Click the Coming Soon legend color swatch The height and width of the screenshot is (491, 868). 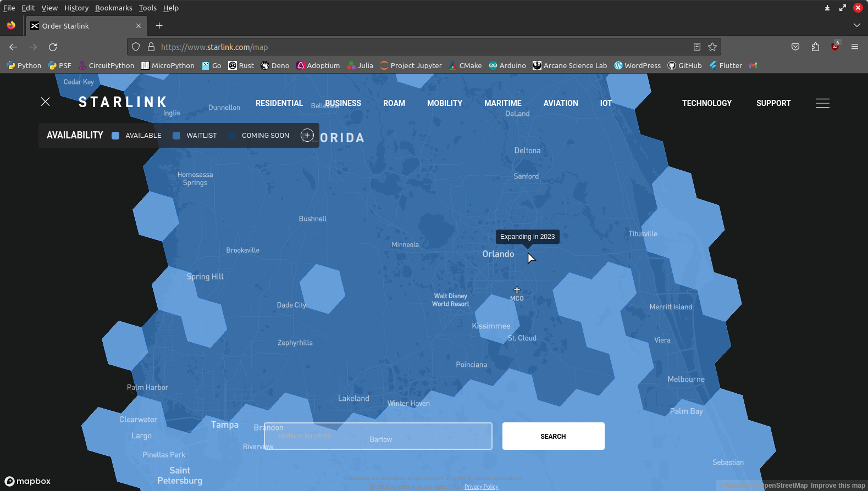(x=231, y=136)
